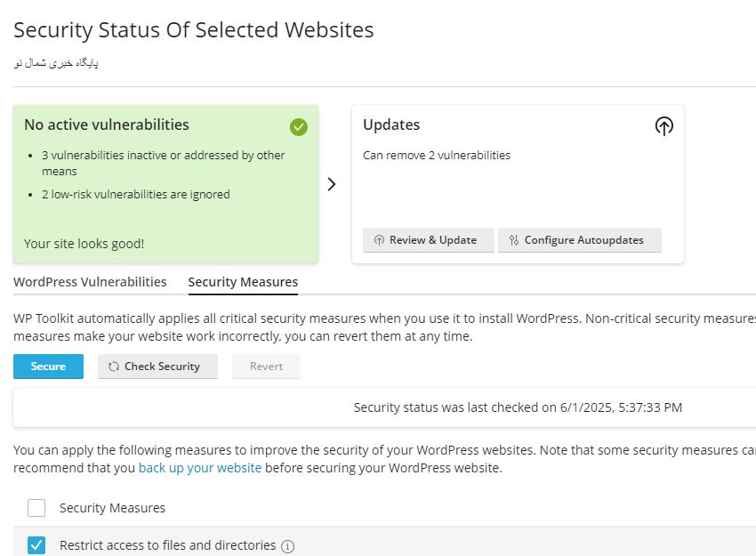756x556 pixels.
Task: Click the icon on Review & Update
Action: [379, 240]
